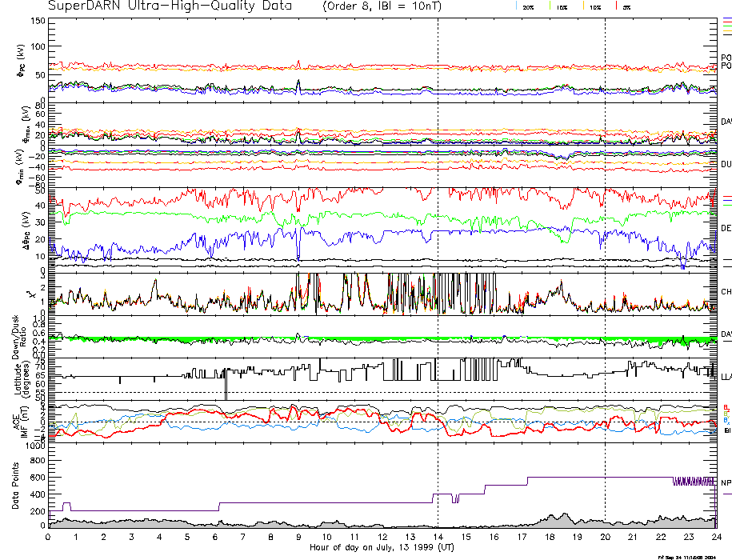This screenshot has width=732, height=560.
Task: Select the 10% legend entry
Action: point(594,6)
